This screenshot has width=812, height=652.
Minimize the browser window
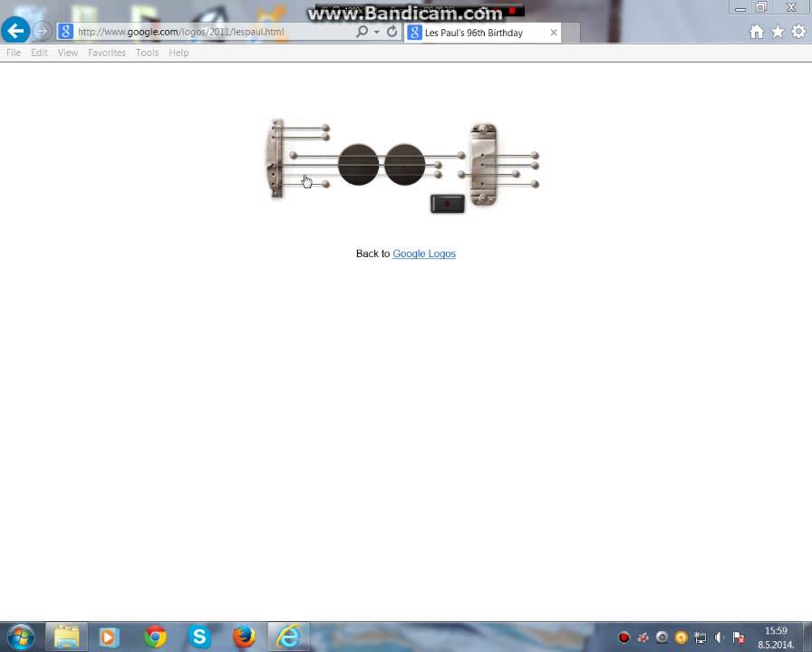[x=740, y=8]
